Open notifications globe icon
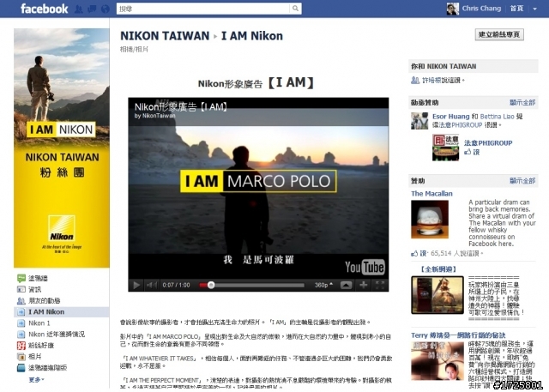The width and height of the screenshot is (549, 392). [x=106, y=9]
